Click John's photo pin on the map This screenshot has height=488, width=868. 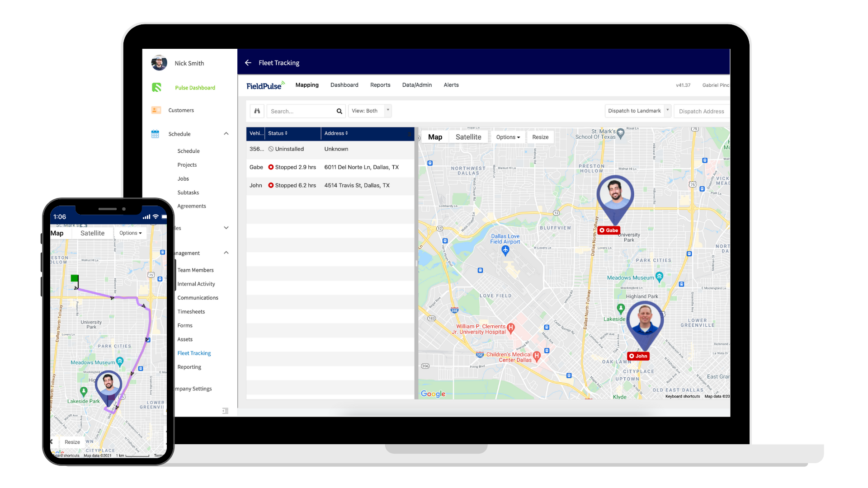(x=645, y=319)
